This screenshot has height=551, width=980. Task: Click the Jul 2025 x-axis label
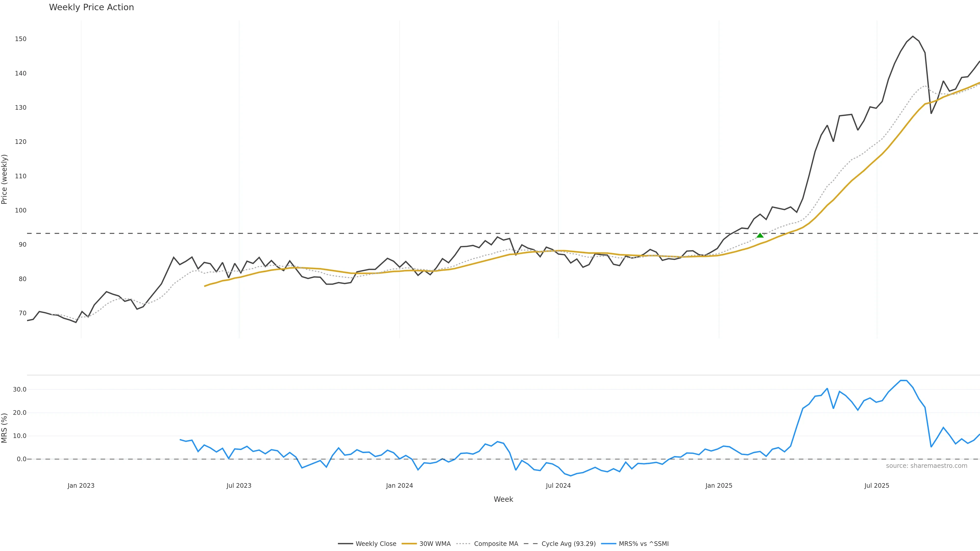tap(877, 486)
